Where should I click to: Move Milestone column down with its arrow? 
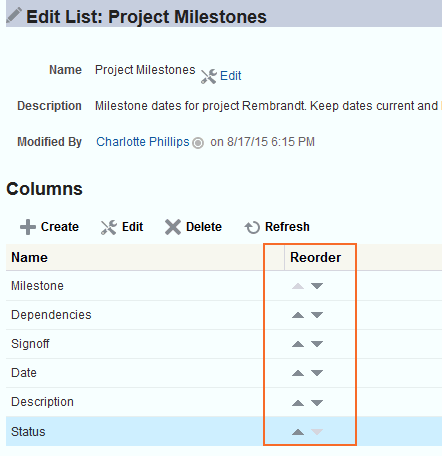pyautogui.click(x=317, y=286)
